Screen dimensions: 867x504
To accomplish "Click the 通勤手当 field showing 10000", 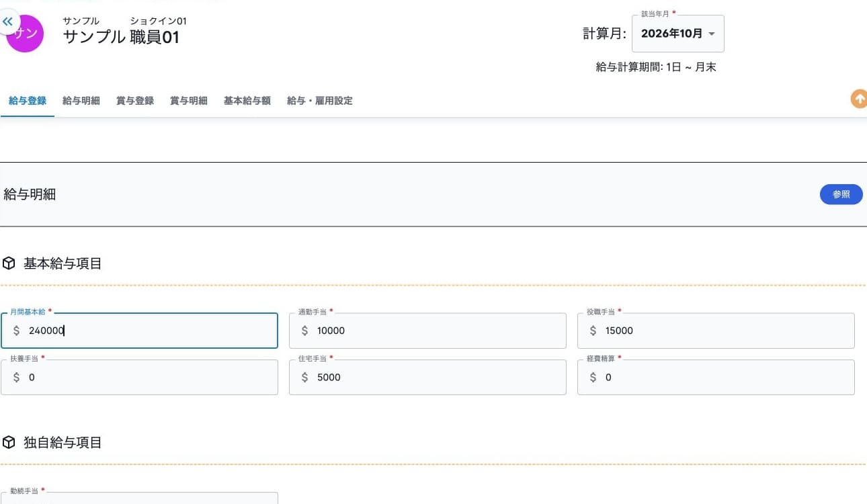I will click(x=427, y=331).
